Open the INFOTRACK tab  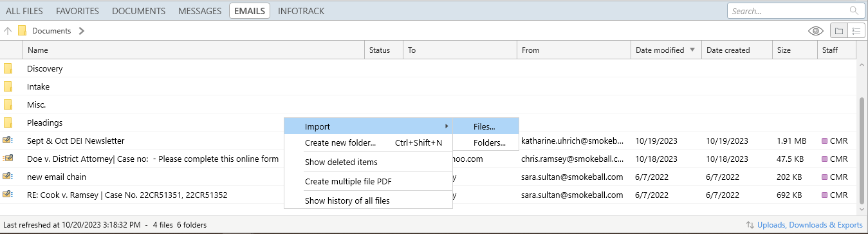click(x=301, y=11)
